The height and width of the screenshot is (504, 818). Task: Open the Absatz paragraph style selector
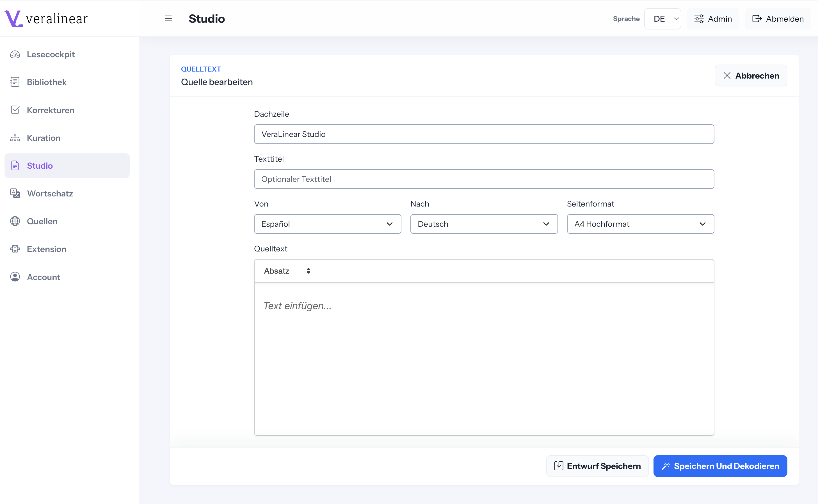point(287,271)
